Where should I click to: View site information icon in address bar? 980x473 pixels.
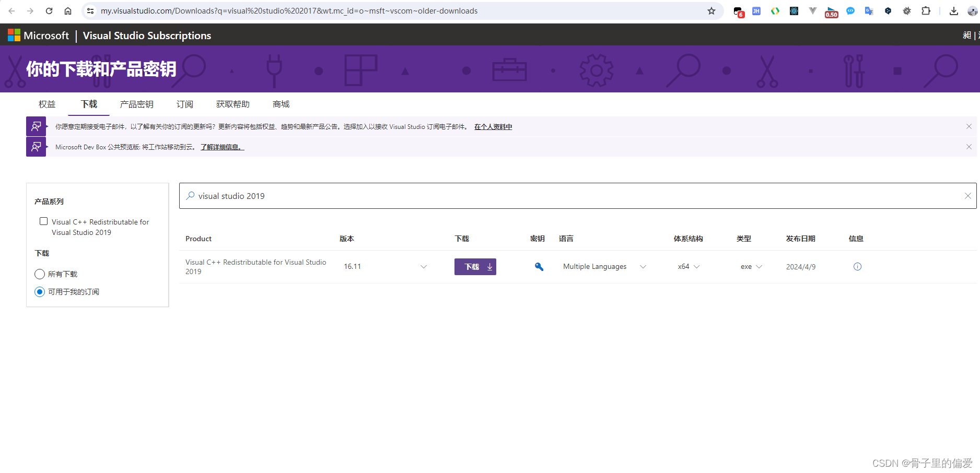coord(90,11)
